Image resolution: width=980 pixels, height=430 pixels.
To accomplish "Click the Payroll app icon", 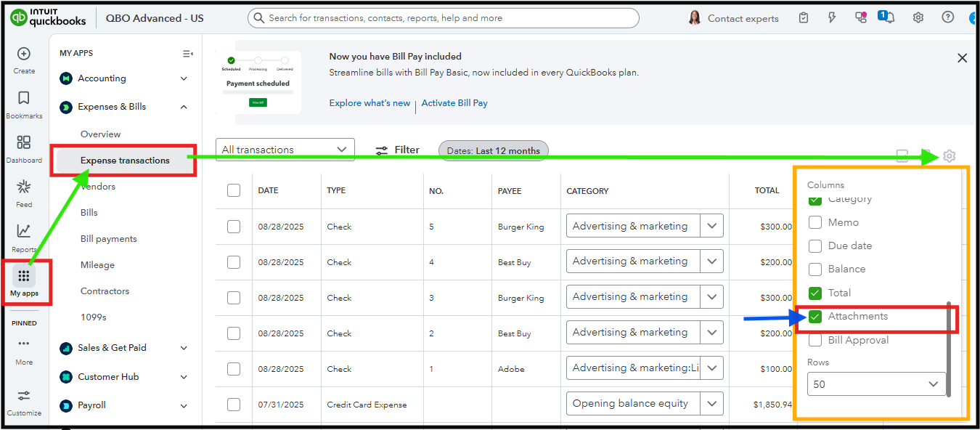I will [66, 405].
